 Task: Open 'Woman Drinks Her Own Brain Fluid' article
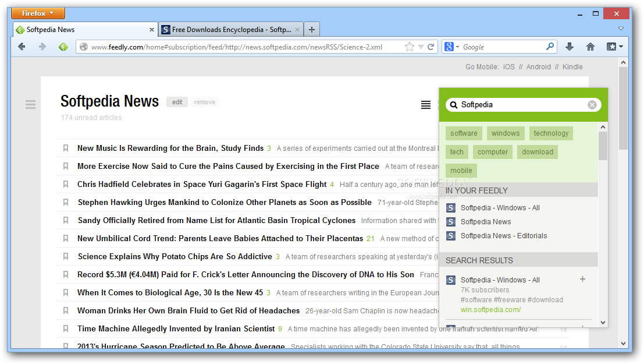188,310
